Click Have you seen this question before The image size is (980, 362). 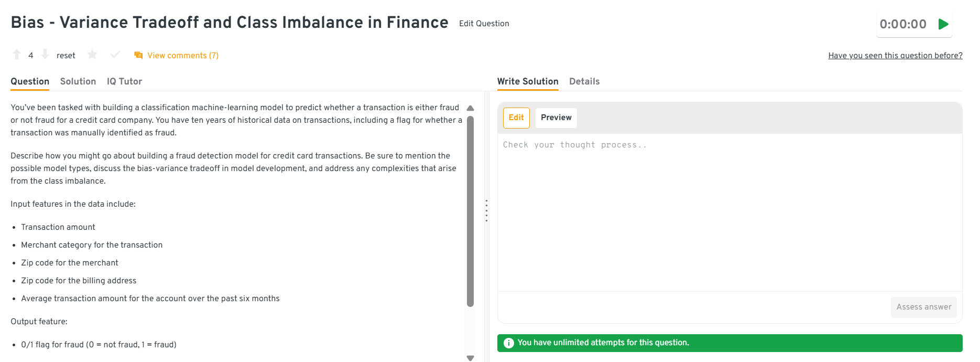tap(895, 56)
